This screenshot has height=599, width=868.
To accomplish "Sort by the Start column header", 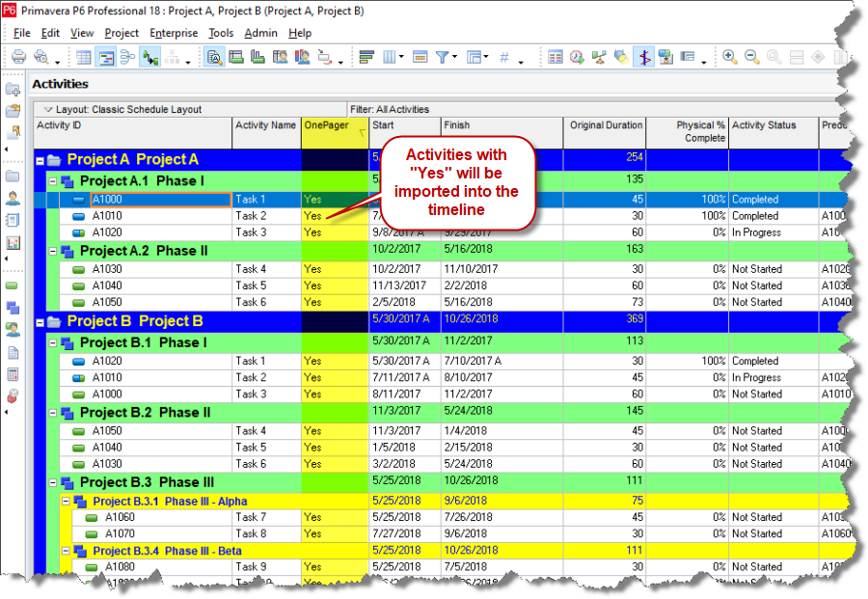I will click(x=405, y=132).
